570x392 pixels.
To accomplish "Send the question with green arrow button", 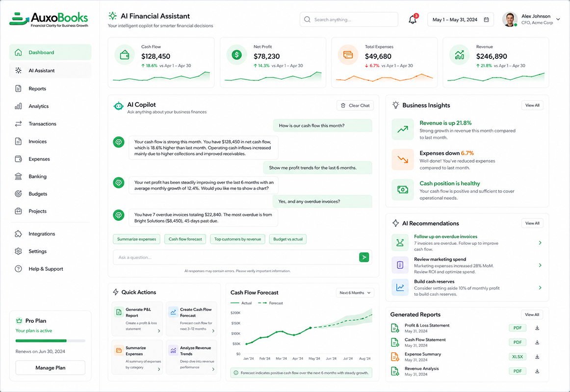I will tap(364, 257).
